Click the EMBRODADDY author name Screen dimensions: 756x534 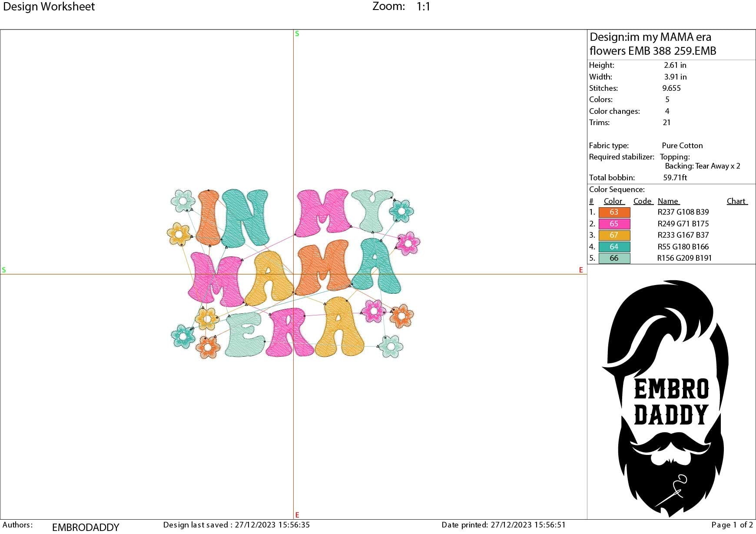tap(85, 527)
